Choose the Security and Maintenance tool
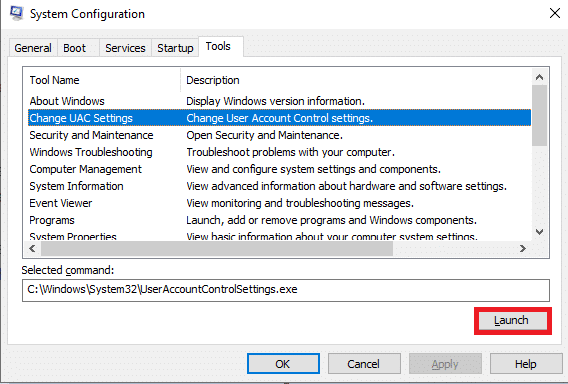This screenshot has height=384, width=568. pyautogui.click(x=279, y=135)
